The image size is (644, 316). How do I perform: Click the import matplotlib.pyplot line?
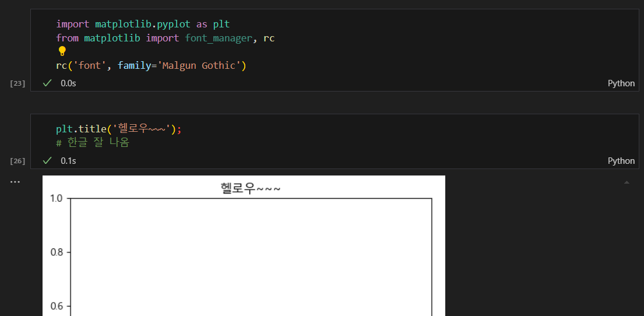point(143,24)
